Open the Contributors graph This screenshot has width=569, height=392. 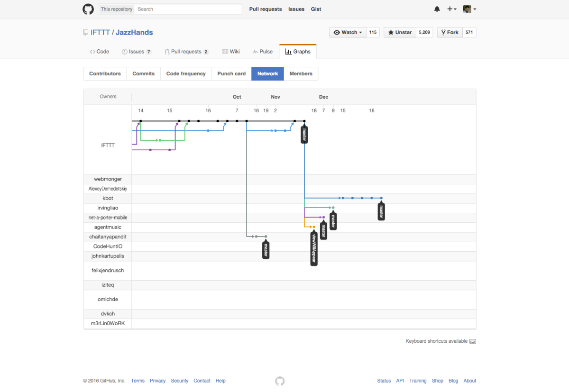click(105, 73)
